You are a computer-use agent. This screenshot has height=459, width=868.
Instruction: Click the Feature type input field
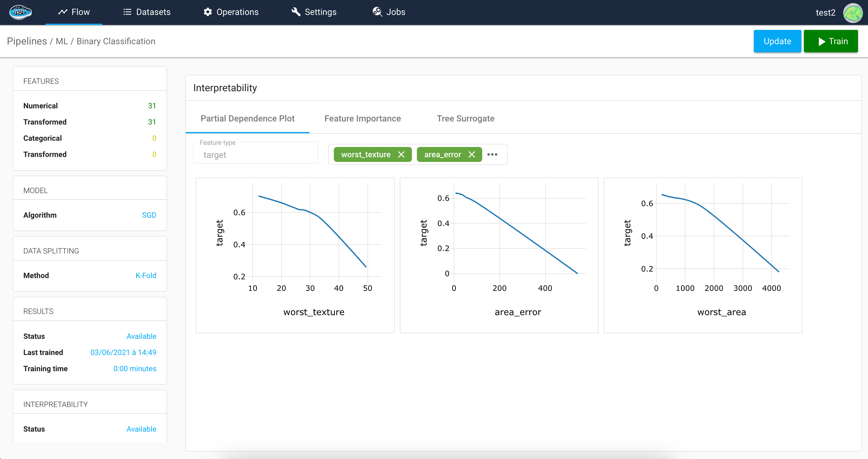(x=256, y=154)
